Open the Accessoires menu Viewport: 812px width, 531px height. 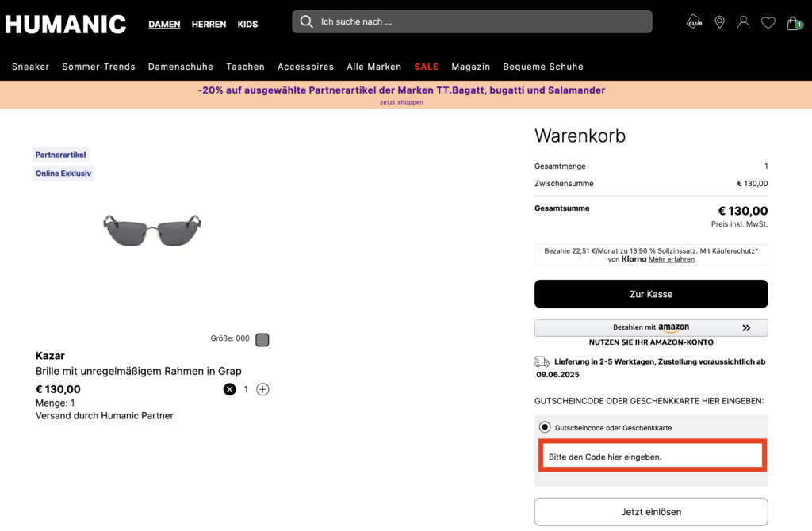(x=305, y=67)
